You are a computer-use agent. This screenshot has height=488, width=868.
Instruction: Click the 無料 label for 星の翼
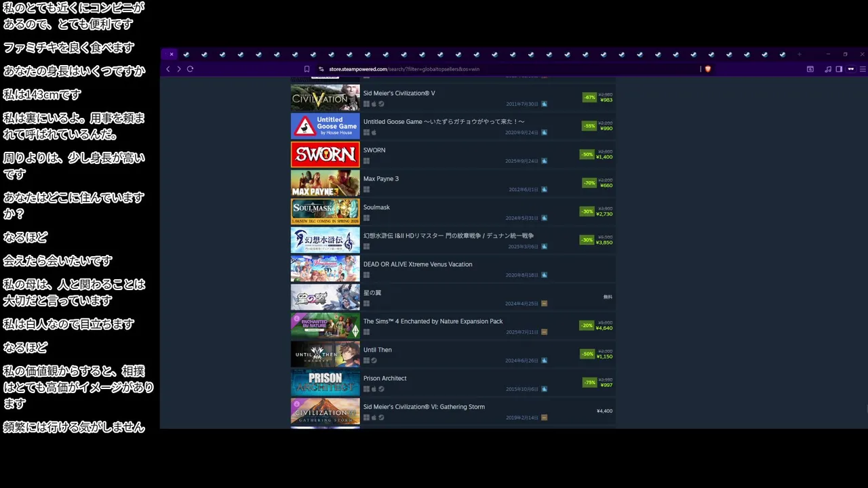coord(608,297)
